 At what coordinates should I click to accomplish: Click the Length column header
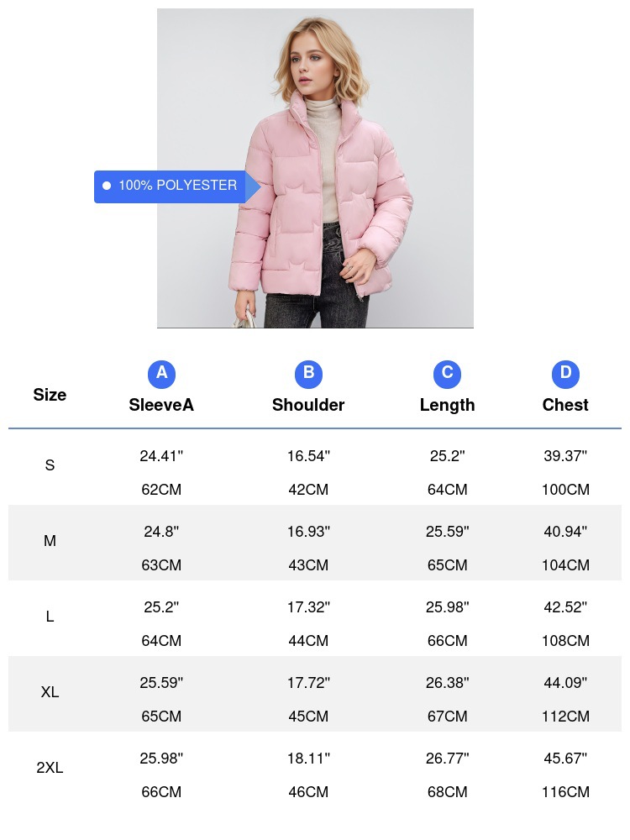[x=447, y=405]
